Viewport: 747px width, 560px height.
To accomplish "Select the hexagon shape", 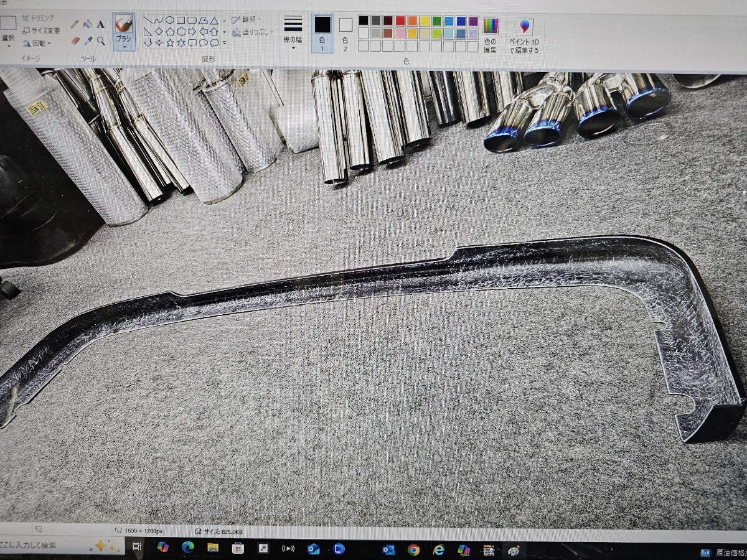I will 181,31.
